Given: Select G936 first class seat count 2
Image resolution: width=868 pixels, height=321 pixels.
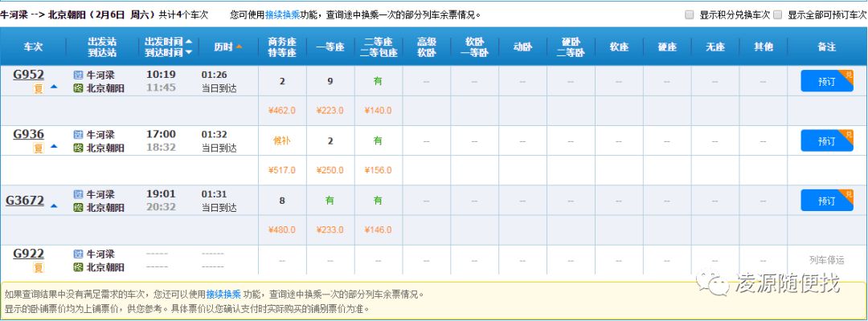Looking at the screenshot, I should [x=330, y=141].
